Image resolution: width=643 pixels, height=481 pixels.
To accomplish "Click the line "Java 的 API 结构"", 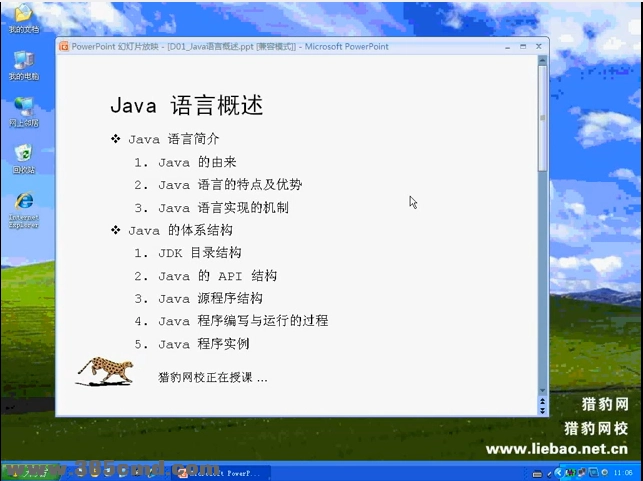I will (217, 276).
